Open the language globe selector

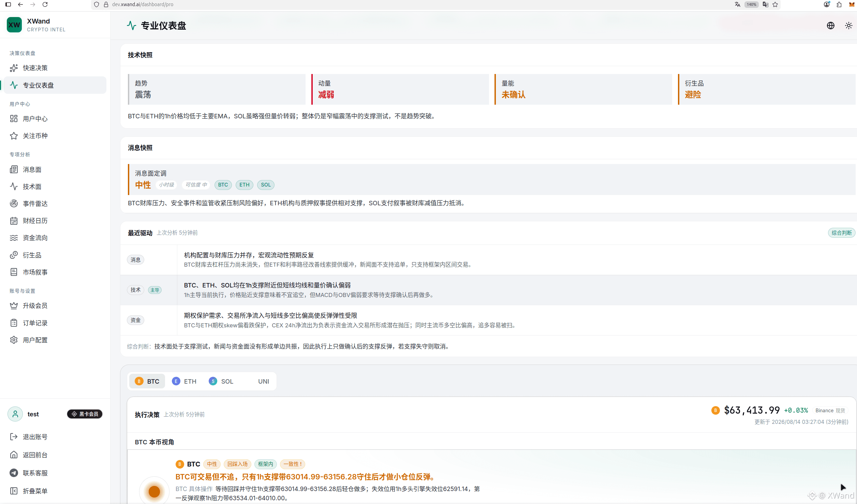[831, 26]
